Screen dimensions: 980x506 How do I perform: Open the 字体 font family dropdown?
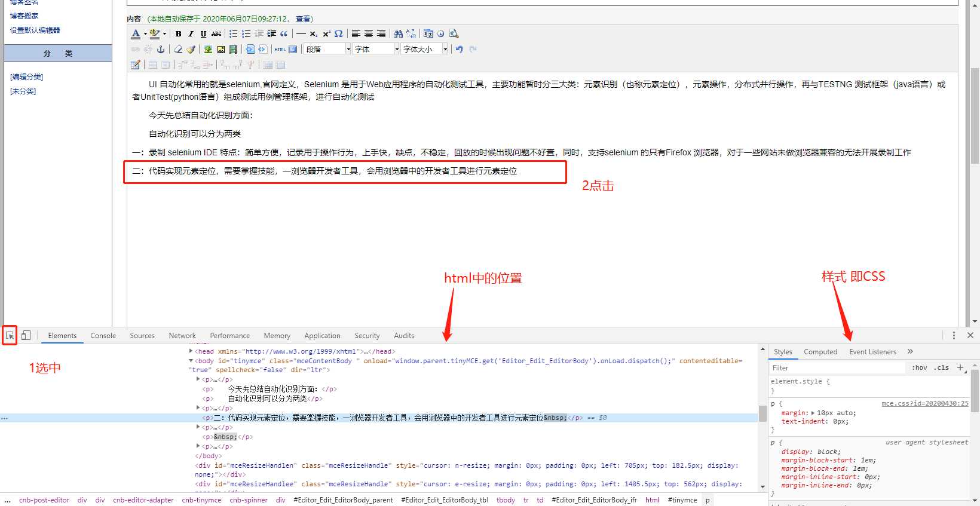point(376,50)
